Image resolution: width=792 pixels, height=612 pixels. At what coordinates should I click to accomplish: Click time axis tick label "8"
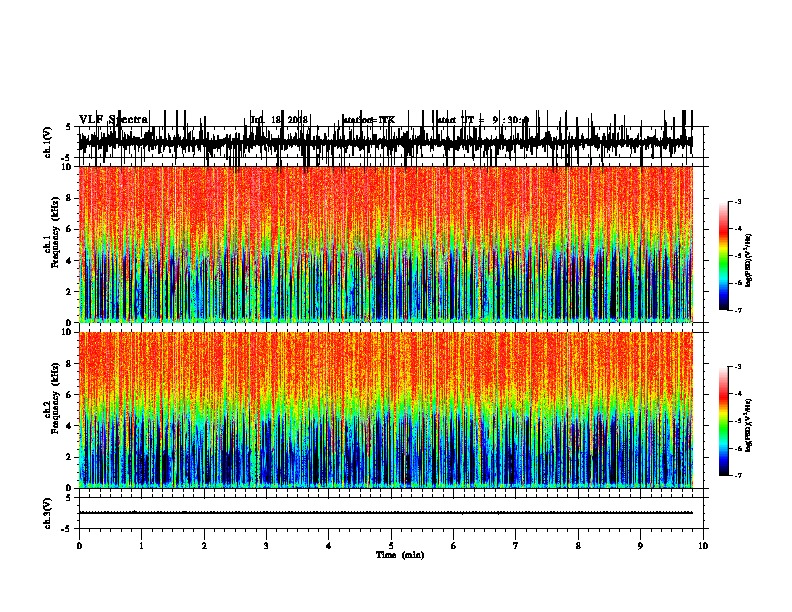point(578,546)
